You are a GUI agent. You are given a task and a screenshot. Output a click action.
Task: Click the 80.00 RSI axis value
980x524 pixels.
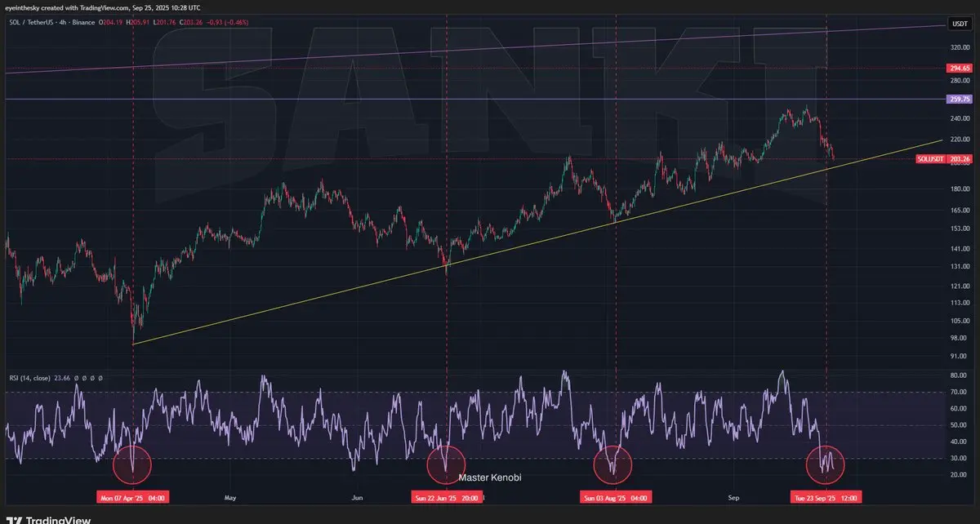959,375
